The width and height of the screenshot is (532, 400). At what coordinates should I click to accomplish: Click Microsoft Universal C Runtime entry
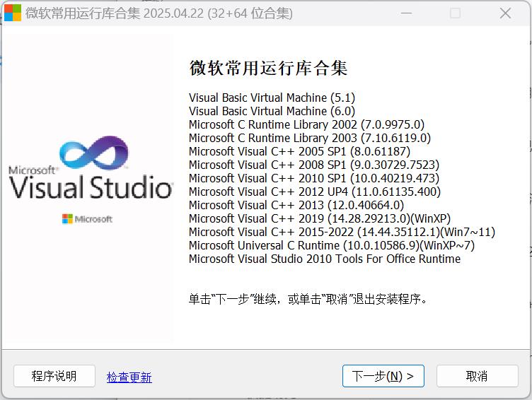(331, 245)
